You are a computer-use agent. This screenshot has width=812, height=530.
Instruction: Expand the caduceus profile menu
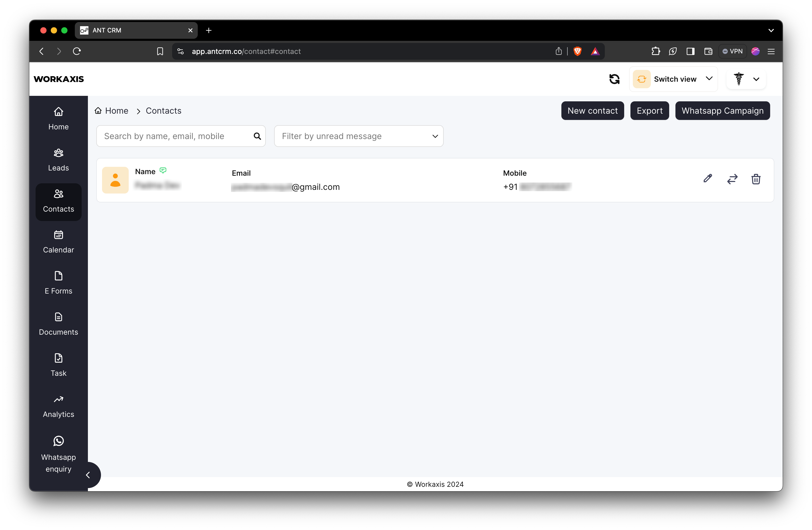point(746,79)
